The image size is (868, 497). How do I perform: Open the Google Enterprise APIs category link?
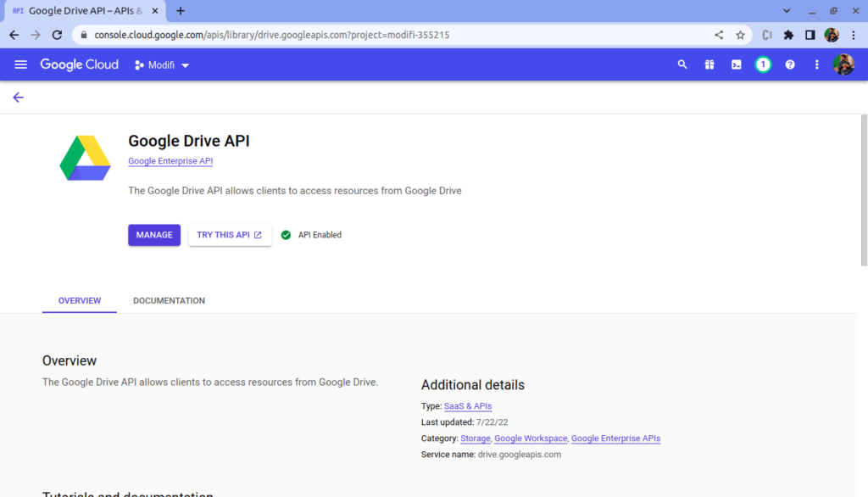pos(615,438)
